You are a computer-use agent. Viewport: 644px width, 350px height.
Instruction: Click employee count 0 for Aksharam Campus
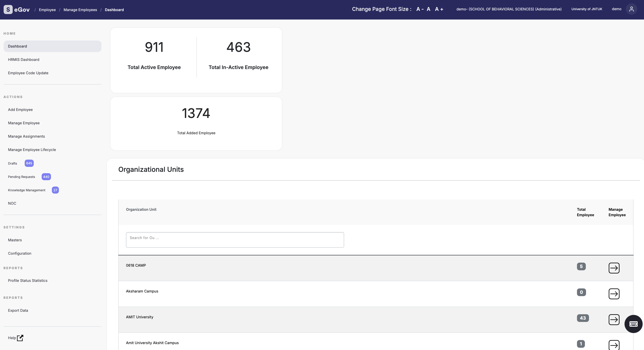click(x=581, y=292)
